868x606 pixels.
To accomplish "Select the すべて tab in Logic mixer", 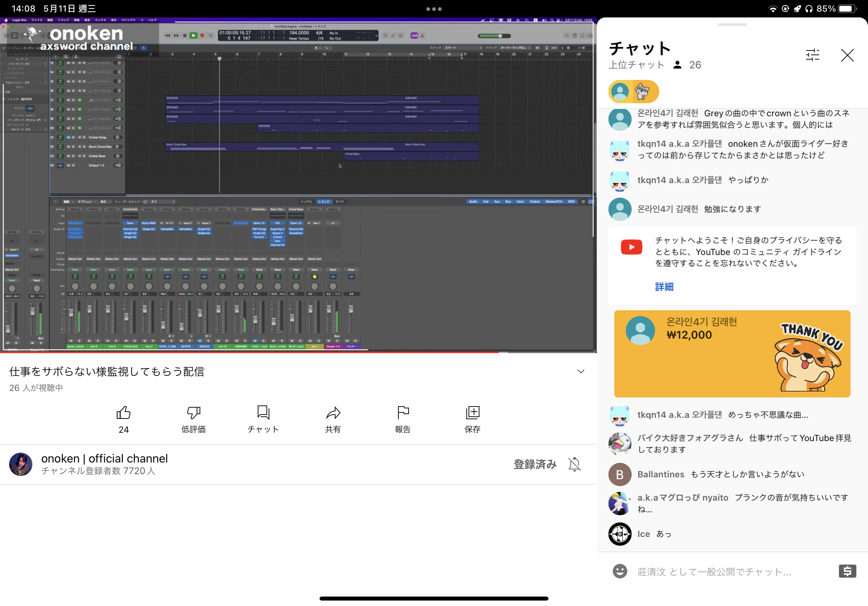I will 340,202.
